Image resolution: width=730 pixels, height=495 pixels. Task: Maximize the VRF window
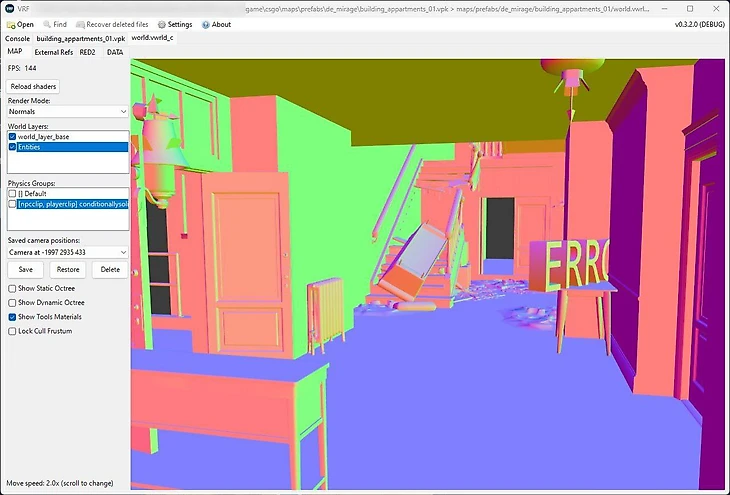(690, 8)
